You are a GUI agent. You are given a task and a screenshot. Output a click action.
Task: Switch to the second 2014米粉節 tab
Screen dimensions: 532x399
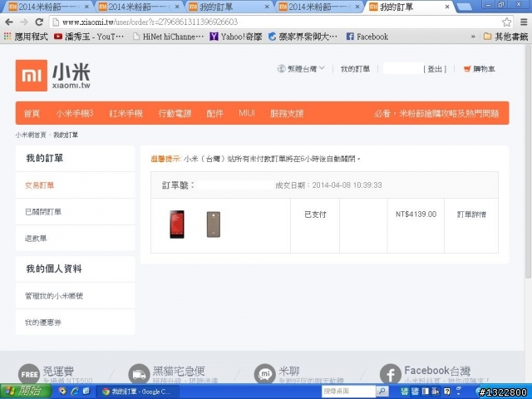coord(140,7)
